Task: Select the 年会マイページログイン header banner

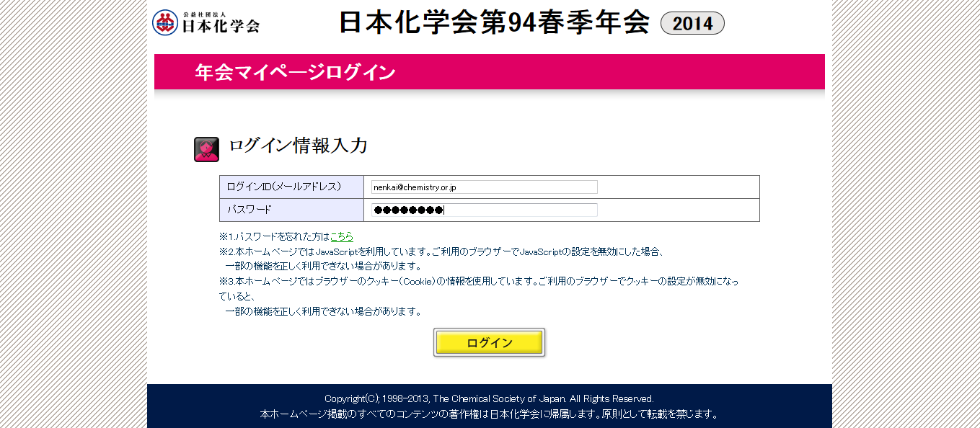Action: 489,72
